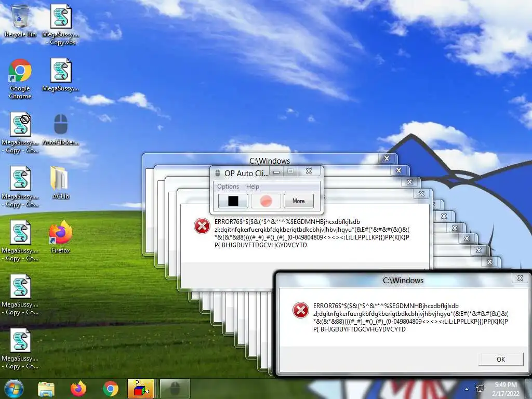Show hidden system tray icons arrow
532x399 pixels.
pyautogui.click(x=467, y=389)
